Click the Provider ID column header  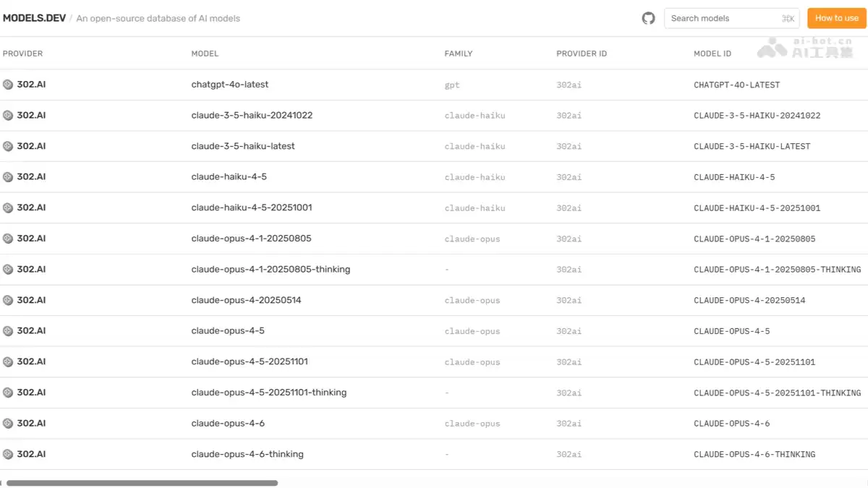pos(582,53)
